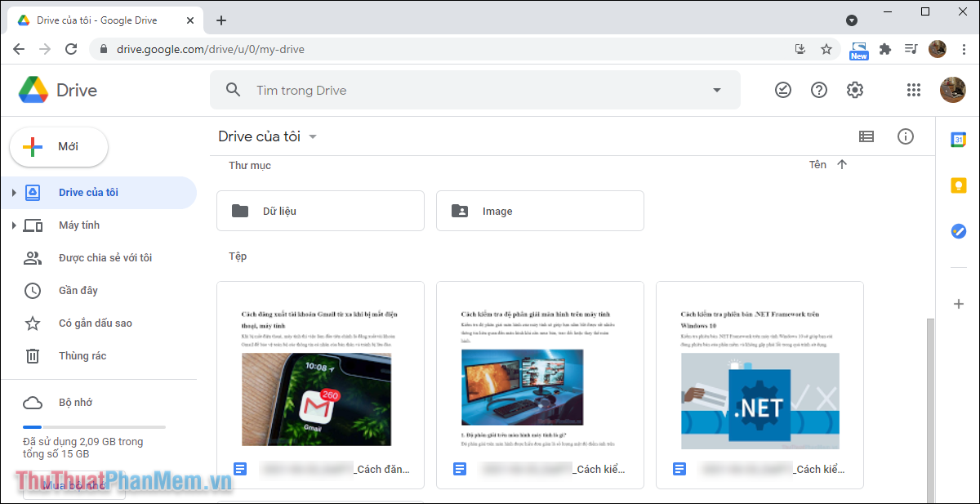Open media control icon
This screenshot has width=980, height=504.
(911, 49)
